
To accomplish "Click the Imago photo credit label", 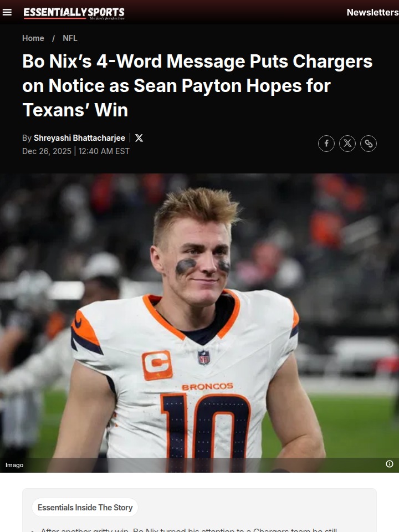I will [14, 465].
